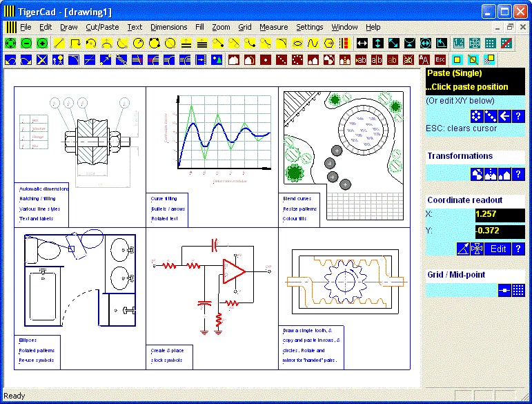The width and height of the screenshot is (532, 404).
Task: Toggle the grid snap button in Grid panel
Action: (518, 290)
